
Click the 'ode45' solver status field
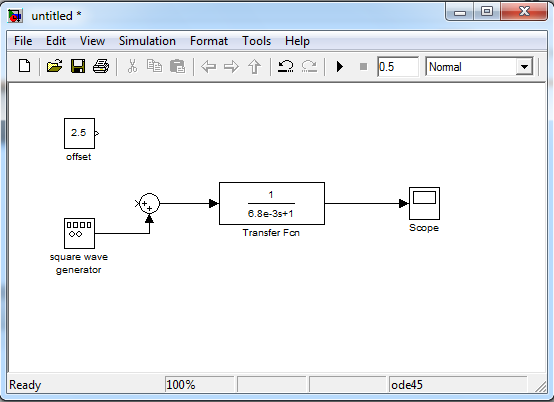458,385
